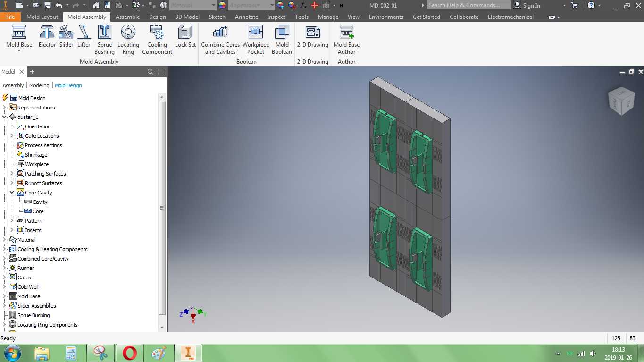Image resolution: width=644 pixels, height=362 pixels.
Task: Switch to the Assemble tab
Action: pyautogui.click(x=127, y=17)
